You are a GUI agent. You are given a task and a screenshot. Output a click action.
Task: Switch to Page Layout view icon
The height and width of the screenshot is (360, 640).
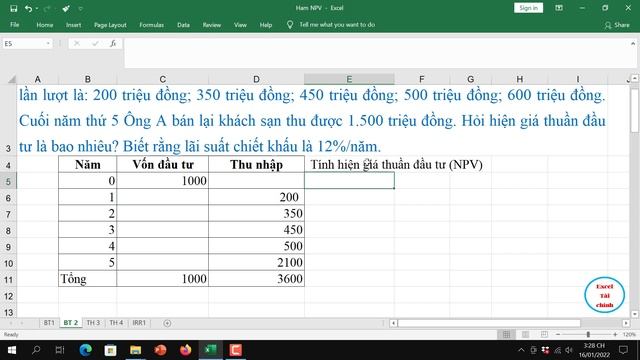[525, 335]
